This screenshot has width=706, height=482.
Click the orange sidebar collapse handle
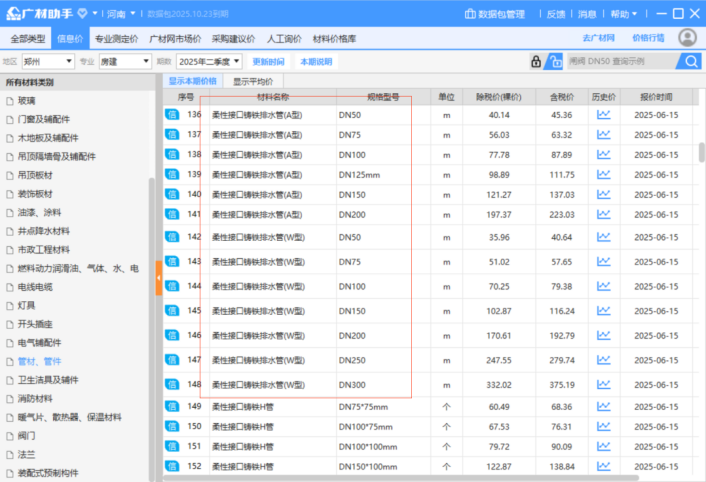pos(159,277)
